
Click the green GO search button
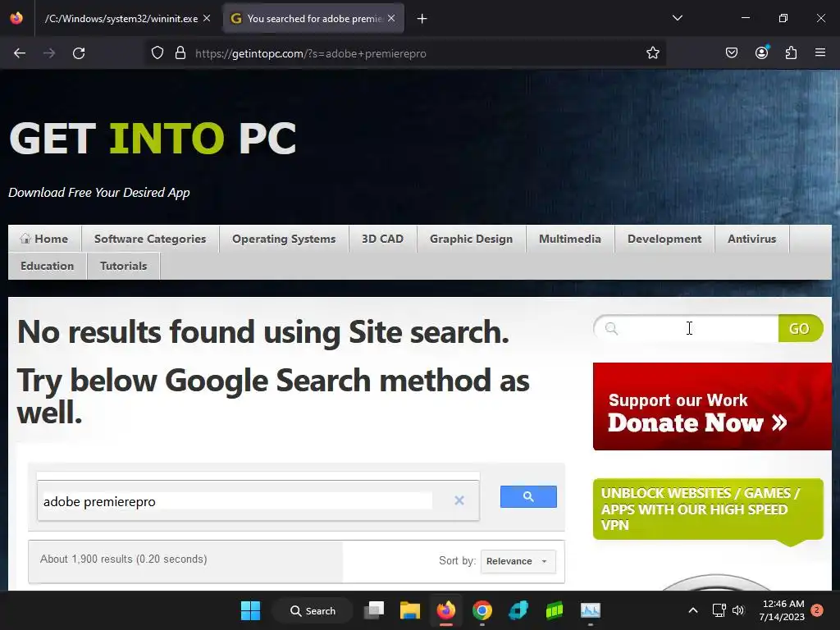[x=800, y=328]
